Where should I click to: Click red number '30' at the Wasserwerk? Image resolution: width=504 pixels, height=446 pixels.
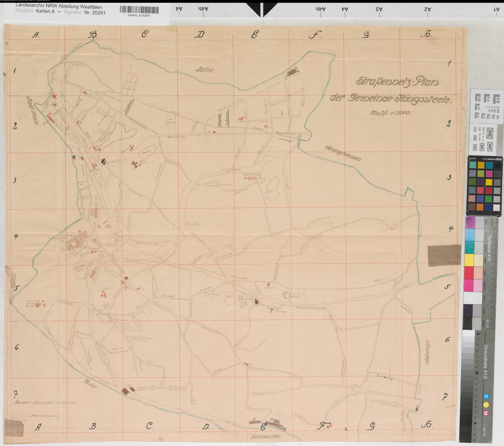coord(43,301)
